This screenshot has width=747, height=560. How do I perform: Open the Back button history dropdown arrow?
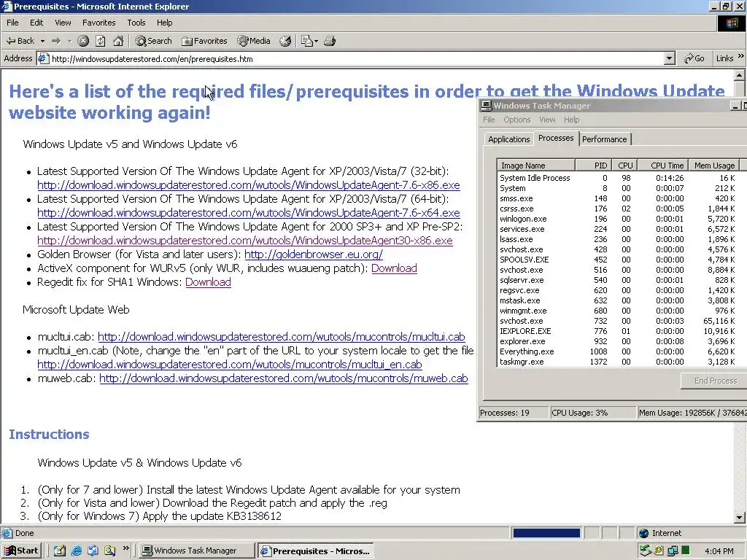coord(42,42)
